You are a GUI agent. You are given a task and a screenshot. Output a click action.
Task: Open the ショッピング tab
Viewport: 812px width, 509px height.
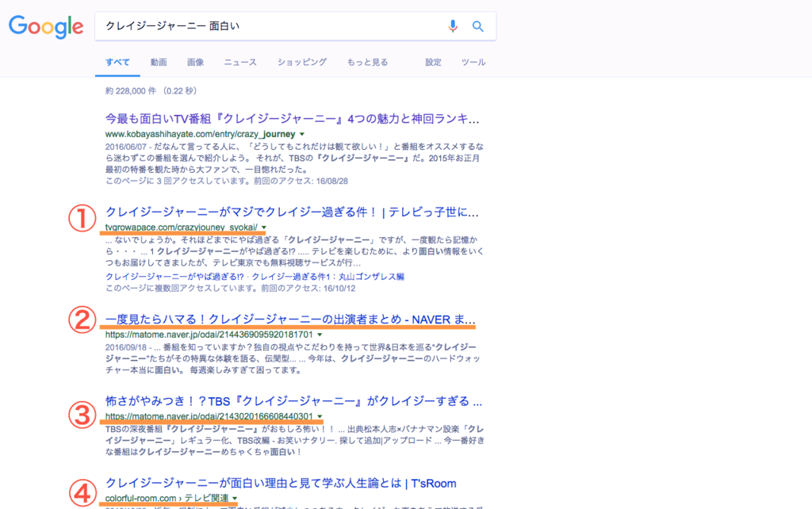tap(302, 62)
